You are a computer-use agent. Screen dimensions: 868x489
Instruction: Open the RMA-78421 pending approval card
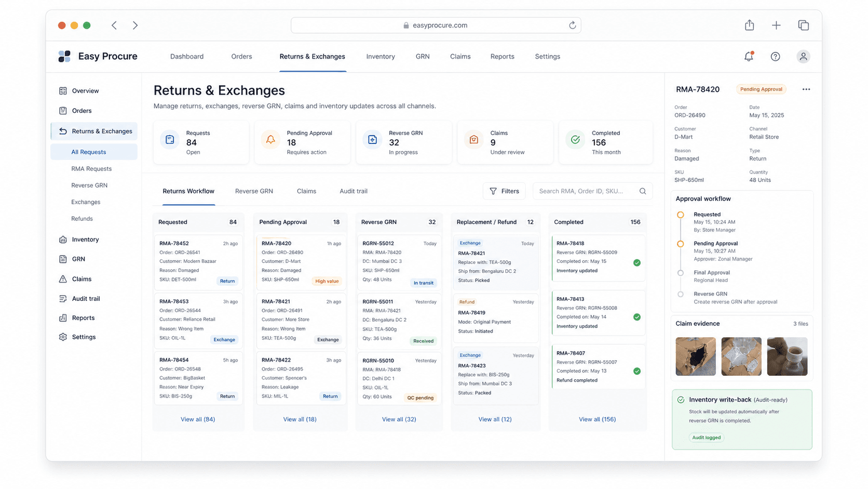coord(301,320)
